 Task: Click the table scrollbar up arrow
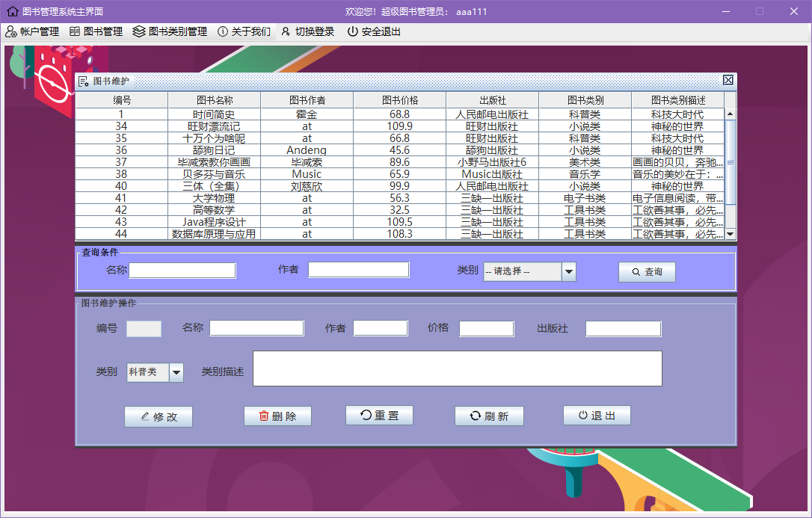point(731,114)
